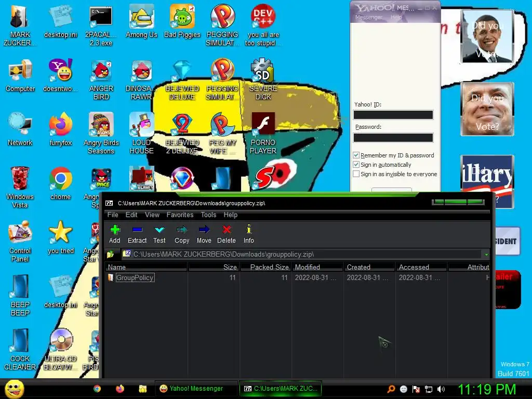532x399 pixels.
Task: Open the furryfox desktop icon
Action: pyautogui.click(x=60, y=130)
